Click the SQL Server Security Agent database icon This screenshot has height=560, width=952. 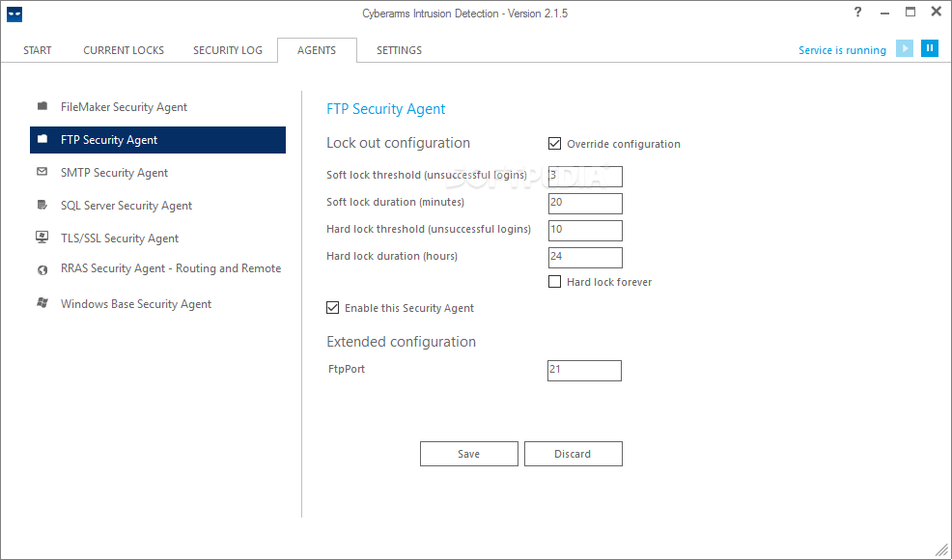point(42,205)
